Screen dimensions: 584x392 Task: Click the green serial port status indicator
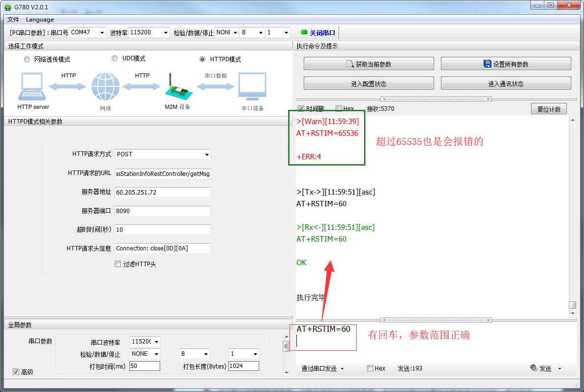pos(304,33)
